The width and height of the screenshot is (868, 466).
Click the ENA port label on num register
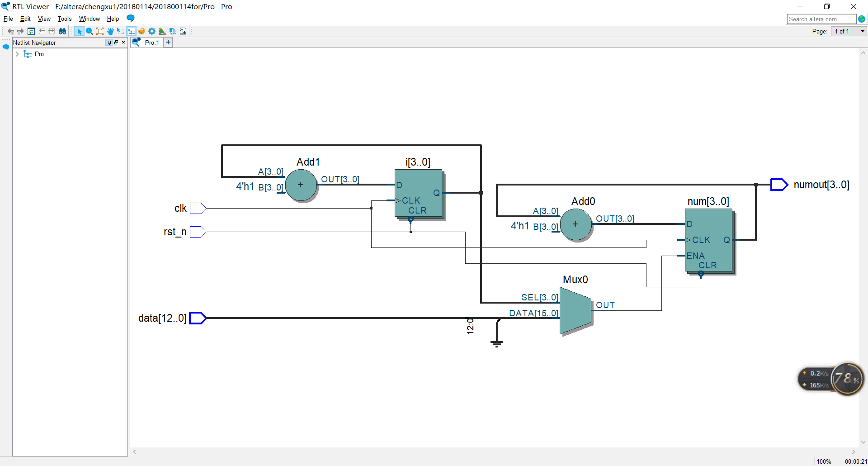[x=695, y=256]
